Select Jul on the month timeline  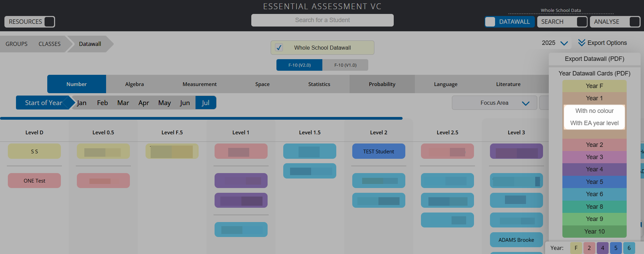tap(206, 103)
